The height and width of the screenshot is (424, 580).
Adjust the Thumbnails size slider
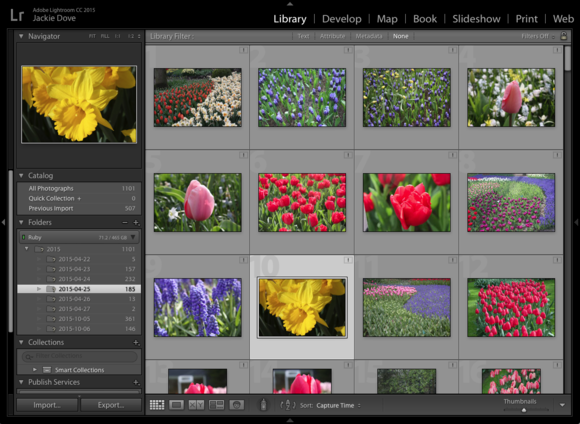tap(523, 410)
